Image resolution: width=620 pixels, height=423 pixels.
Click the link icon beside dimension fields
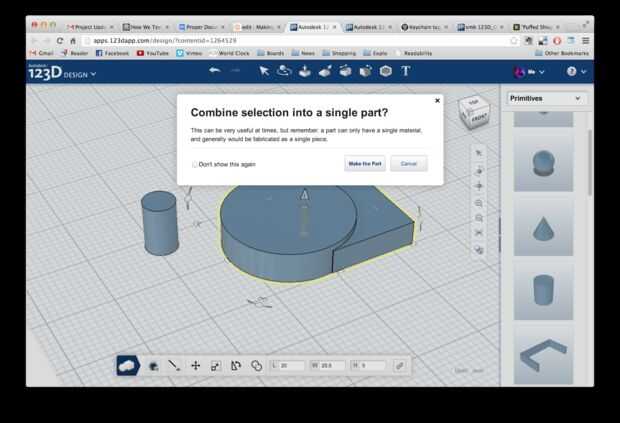coord(399,366)
